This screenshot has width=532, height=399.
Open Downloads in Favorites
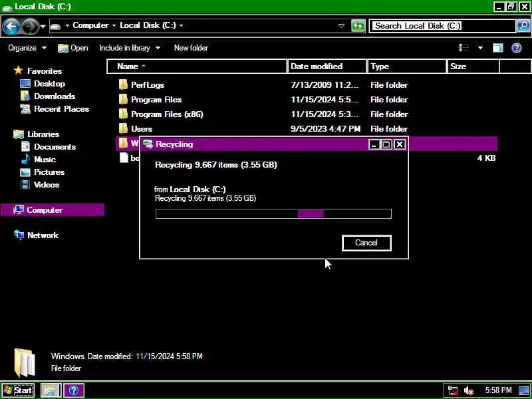[x=48, y=96]
